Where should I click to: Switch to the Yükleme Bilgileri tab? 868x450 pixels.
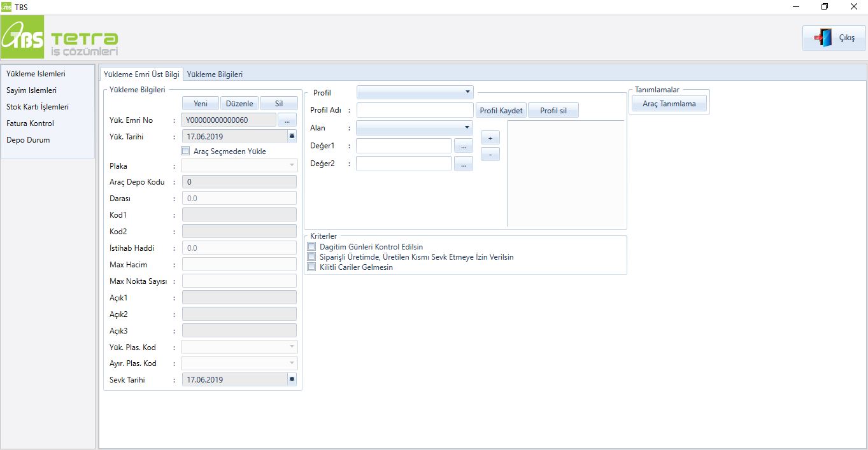pyautogui.click(x=215, y=74)
